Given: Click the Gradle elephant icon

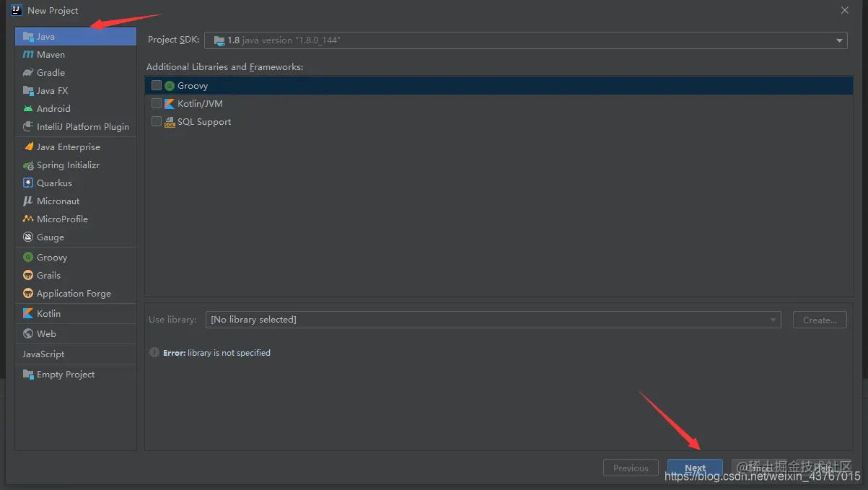Looking at the screenshot, I should coord(28,72).
